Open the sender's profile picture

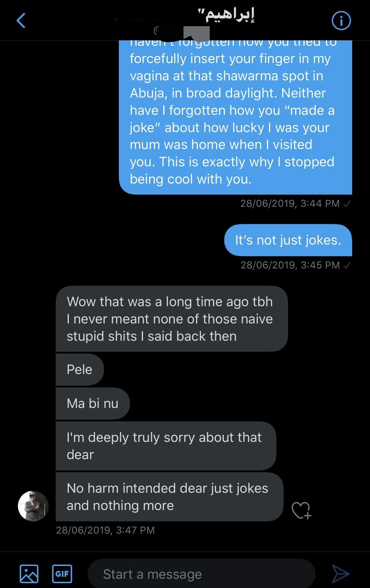point(33,506)
